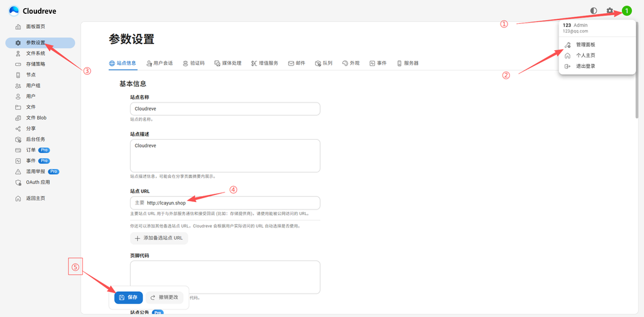Open the 媒体处理 tab
The width and height of the screenshot is (644, 317).
[228, 64]
